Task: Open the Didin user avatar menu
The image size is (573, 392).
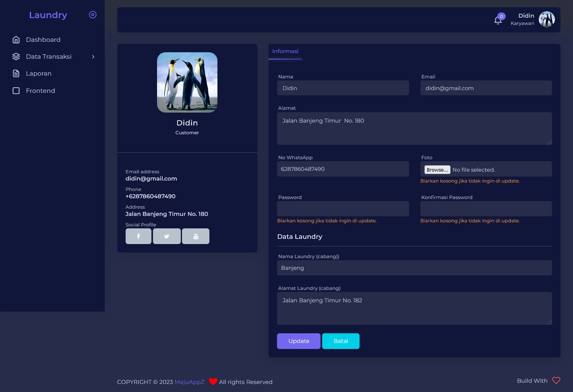Action: pyautogui.click(x=547, y=19)
